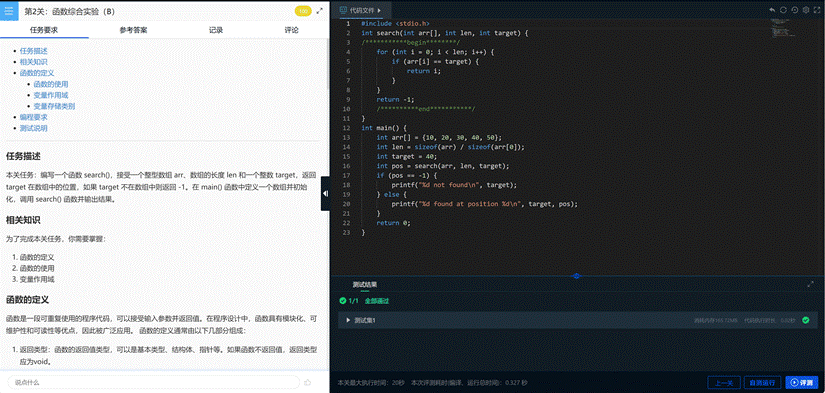Click the 编程要求 link in contents
This screenshot has width=825, height=393.
pyautogui.click(x=34, y=117)
